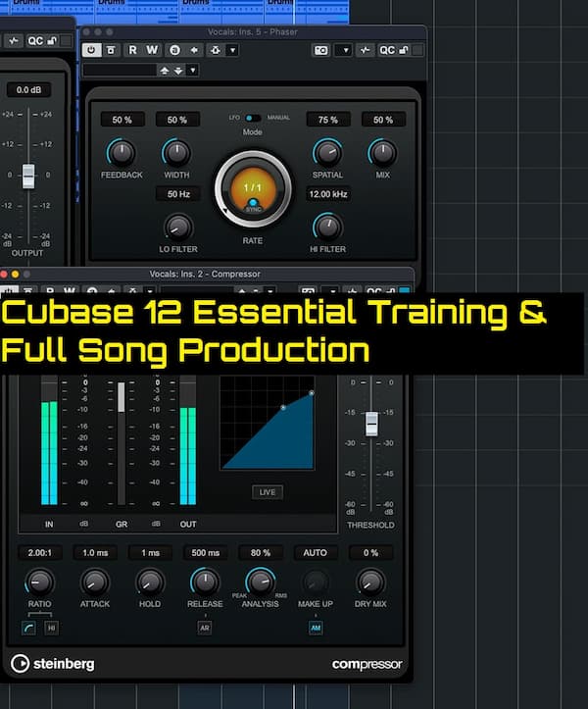Screen dimensions: 588x709
Task: Click the Phaser bypass button
Action: click(x=111, y=50)
